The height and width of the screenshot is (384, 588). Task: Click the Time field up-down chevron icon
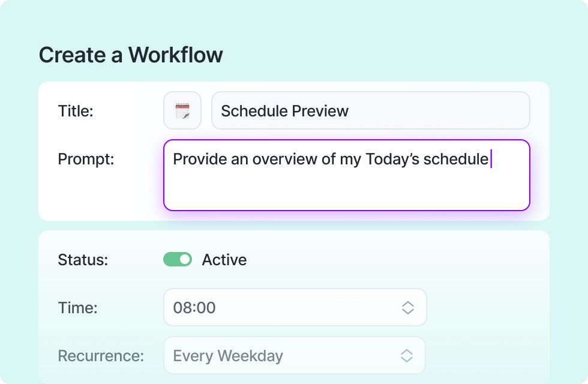pos(407,307)
